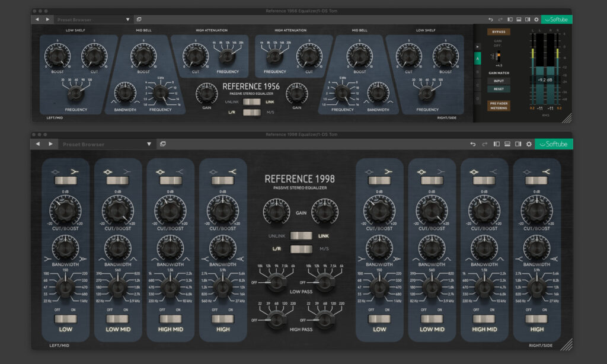Toggle left LOW band OFF/ON switch
The height and width of the screenshot is (364, 607).
click(x=65, y=319)
